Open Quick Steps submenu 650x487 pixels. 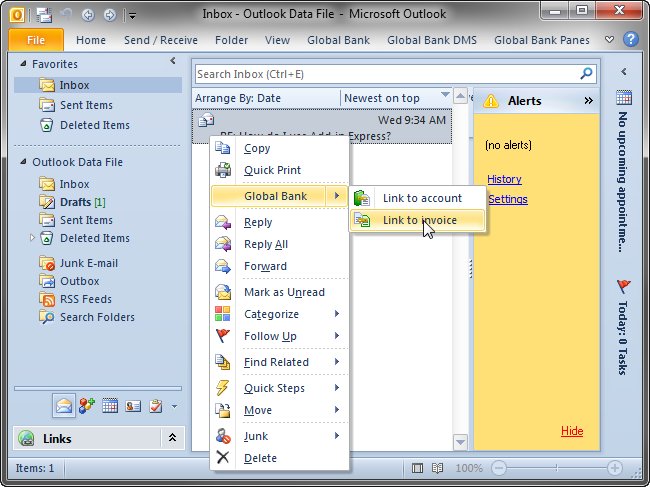coord(279,388)
